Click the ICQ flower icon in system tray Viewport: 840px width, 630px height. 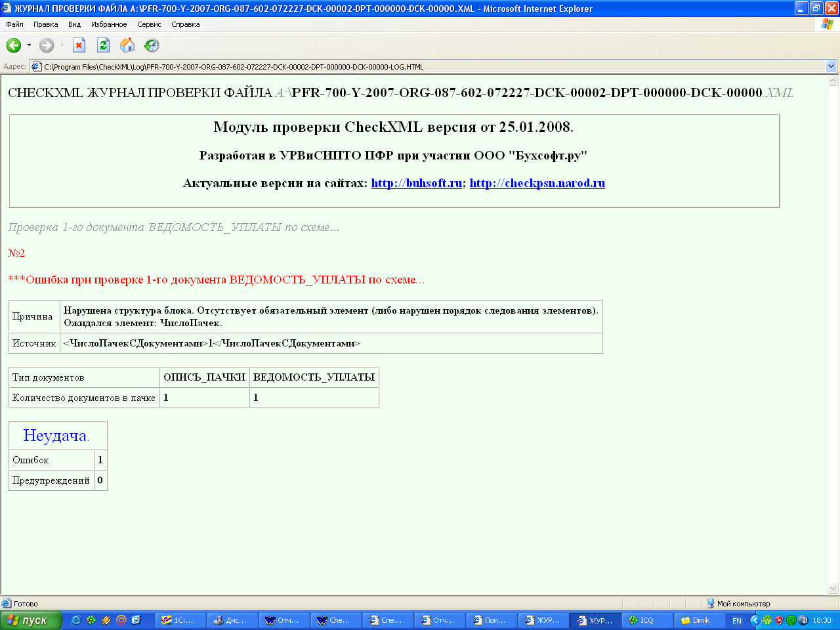[x=766, y=620]
